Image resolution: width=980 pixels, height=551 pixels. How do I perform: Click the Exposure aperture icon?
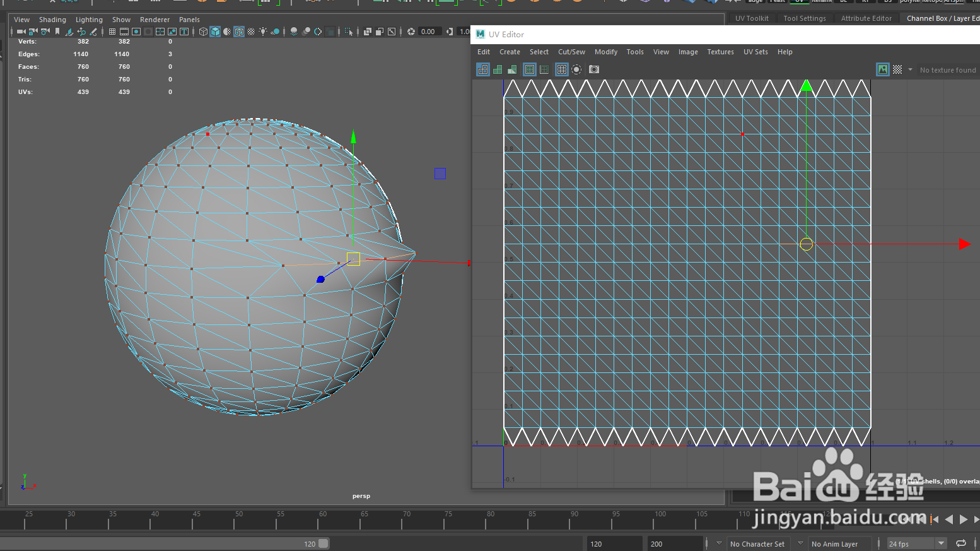[x=411, y=32]
